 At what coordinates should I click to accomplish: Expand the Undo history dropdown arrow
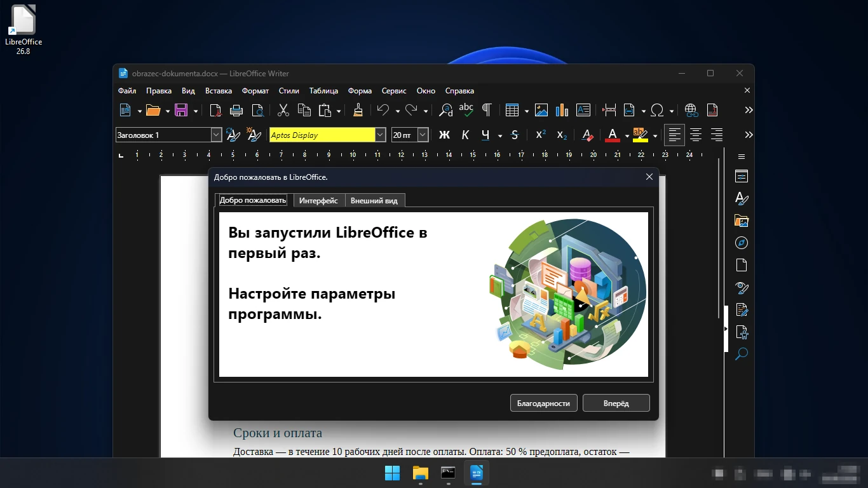pos(397,111)
